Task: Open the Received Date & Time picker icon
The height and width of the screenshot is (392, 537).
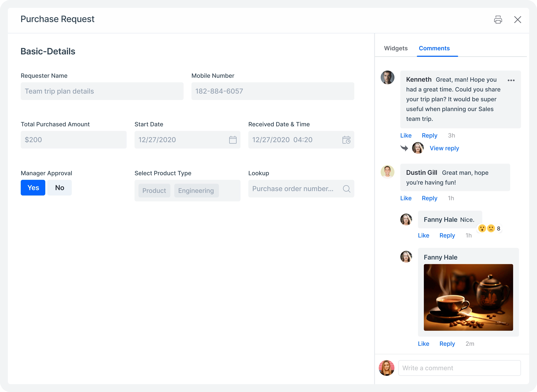Action: (346, 140)
